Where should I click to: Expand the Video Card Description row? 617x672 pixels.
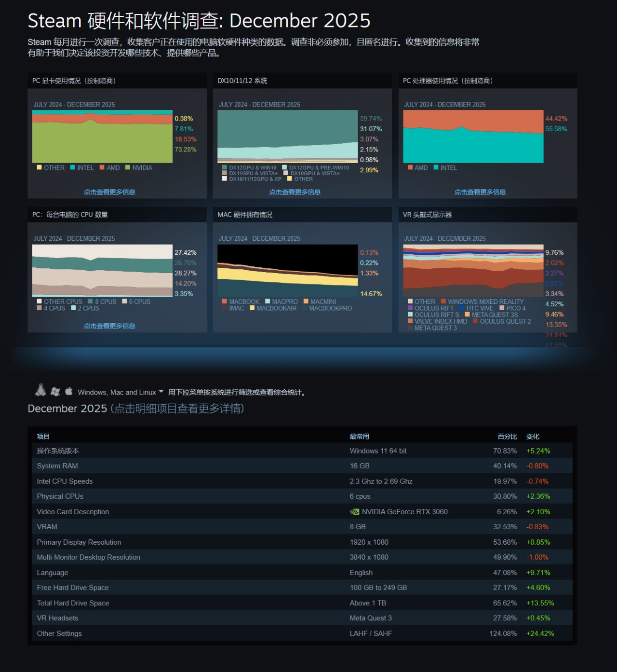click(302, 511)
